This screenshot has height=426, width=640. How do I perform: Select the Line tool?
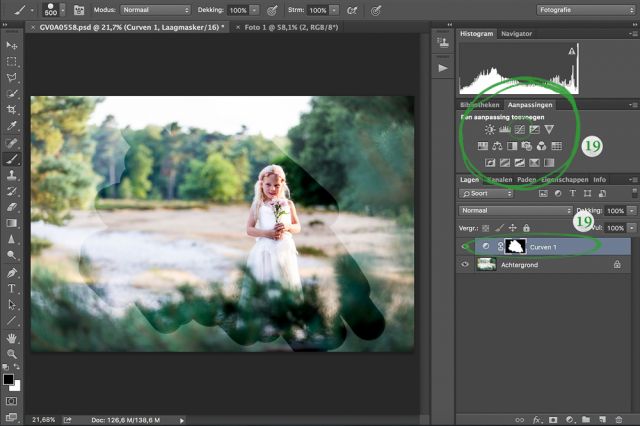coord(11,321)
